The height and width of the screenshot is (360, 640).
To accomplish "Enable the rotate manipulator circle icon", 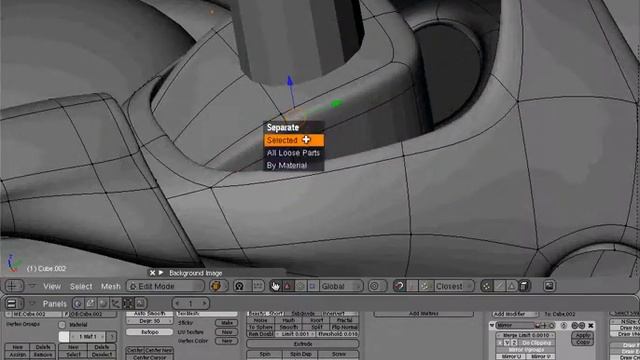I will [x=300, y=286].
